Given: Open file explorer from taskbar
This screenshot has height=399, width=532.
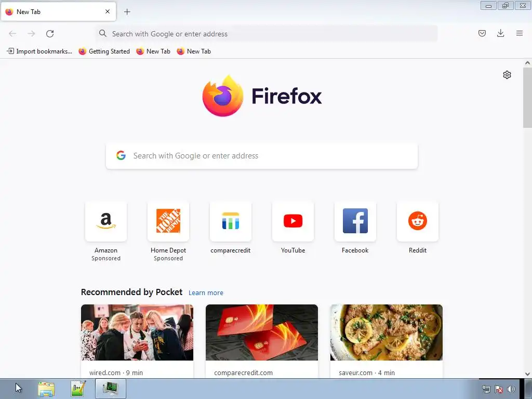Looking at the screenshot, I should [46, 389].
